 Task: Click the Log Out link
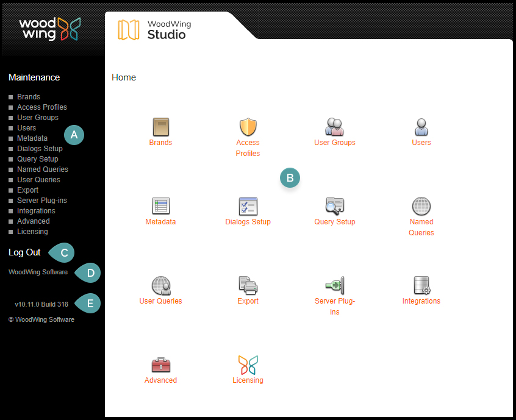pyautogui.click(x=24, y=252)
